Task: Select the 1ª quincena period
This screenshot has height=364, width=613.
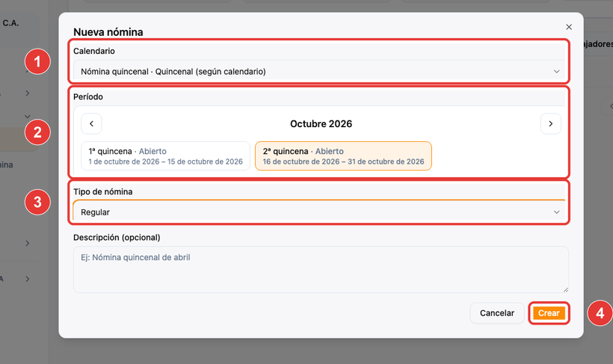Action: [x=165, y=156]
